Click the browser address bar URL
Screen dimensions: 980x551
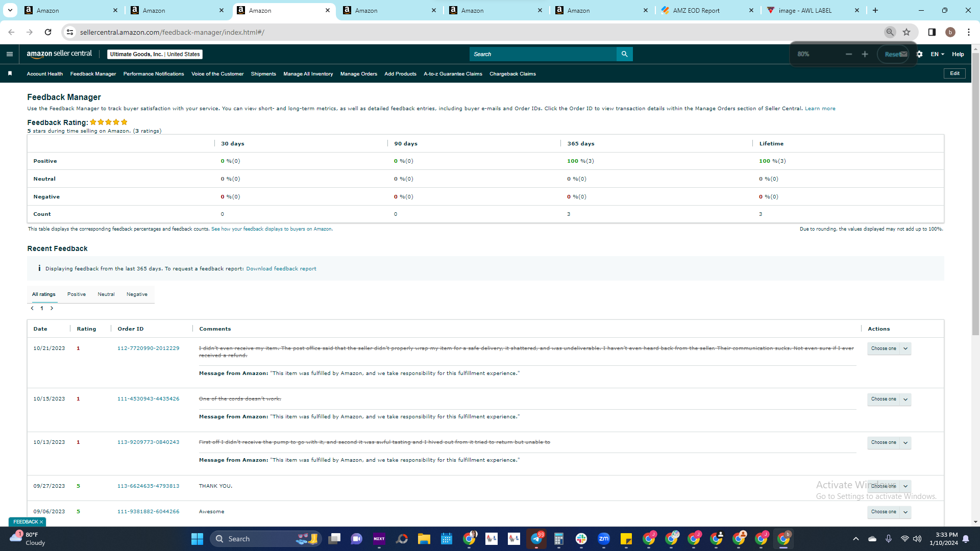tap(172, 32)
